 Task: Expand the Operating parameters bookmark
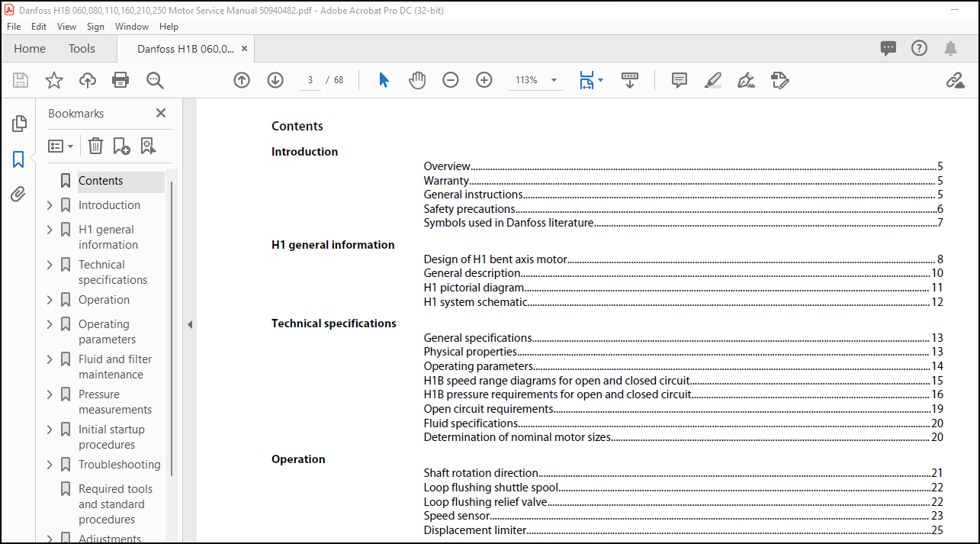click(x=50, y=324)
